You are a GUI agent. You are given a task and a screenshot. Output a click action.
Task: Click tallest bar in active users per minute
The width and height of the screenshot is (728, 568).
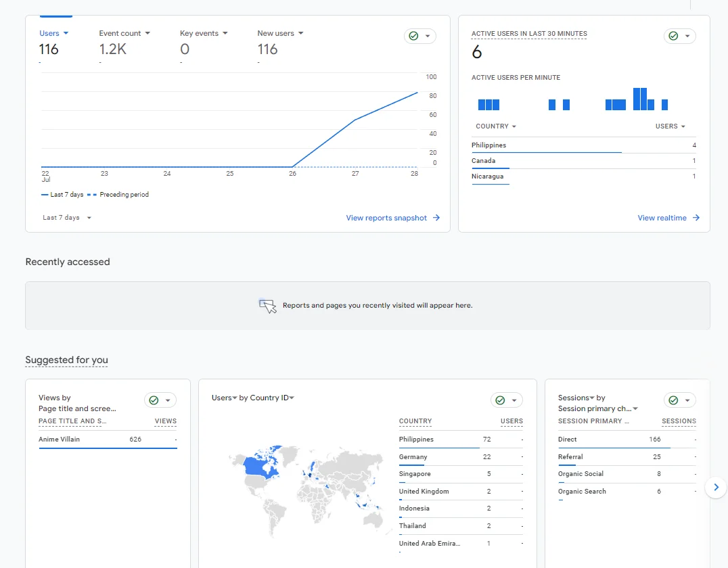pos(637,99)
